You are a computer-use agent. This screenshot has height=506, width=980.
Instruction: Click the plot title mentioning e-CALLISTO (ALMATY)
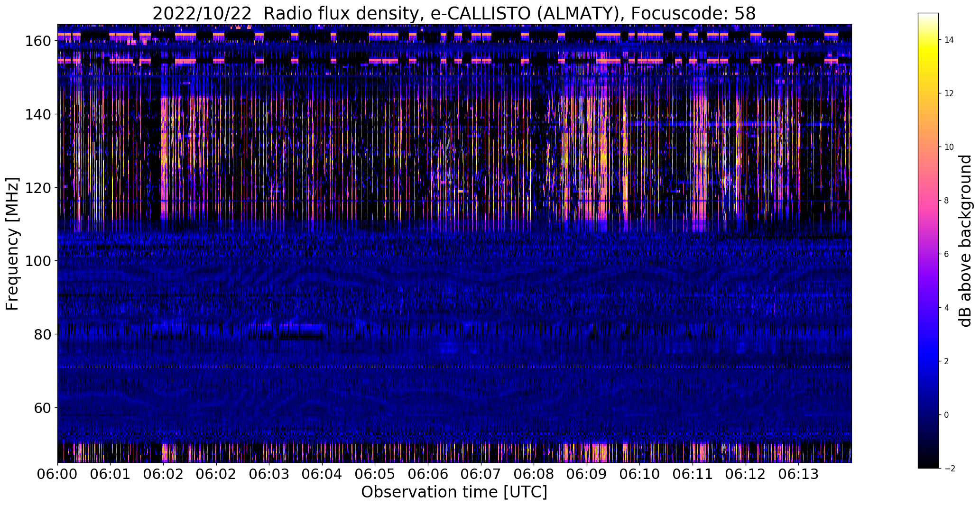454,13
